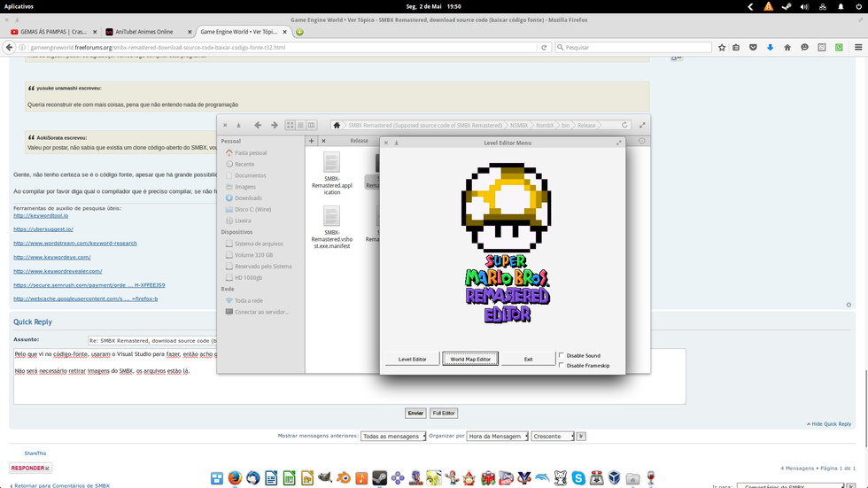Open Volume 320 GB device
The width and height of the screenshot is (868, 488).
coord(253,255)
